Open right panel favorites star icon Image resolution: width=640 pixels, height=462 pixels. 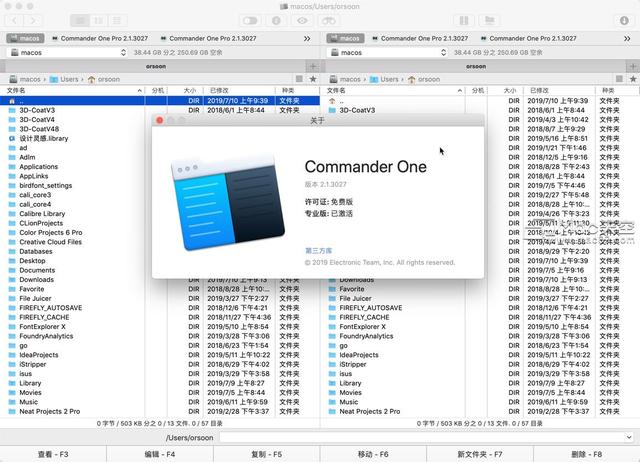tap(633, 79)
